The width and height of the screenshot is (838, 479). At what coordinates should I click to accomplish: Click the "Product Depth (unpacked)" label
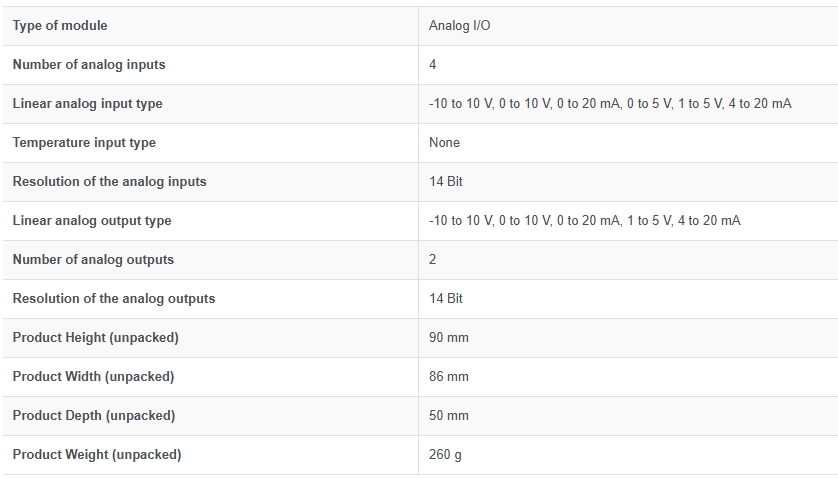click(94, 416)
